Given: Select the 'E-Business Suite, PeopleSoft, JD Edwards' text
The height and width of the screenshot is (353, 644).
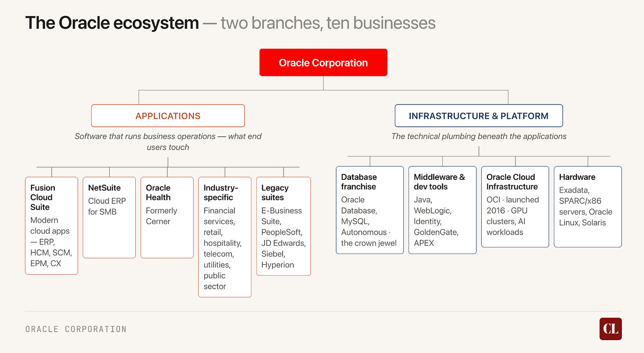Looking at the screenshot, I should [x=283, y=238].
